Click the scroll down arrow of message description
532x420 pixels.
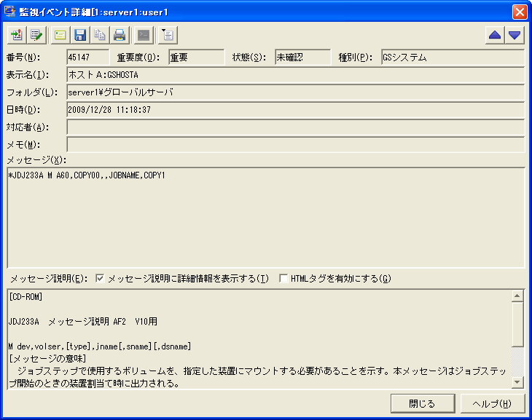[517, 382]
